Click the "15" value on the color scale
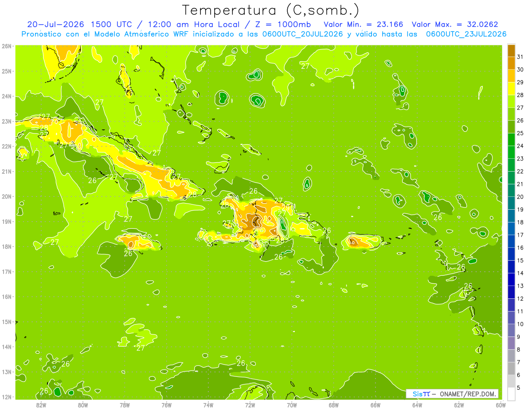The image size is (532, 411). (520, 261)
